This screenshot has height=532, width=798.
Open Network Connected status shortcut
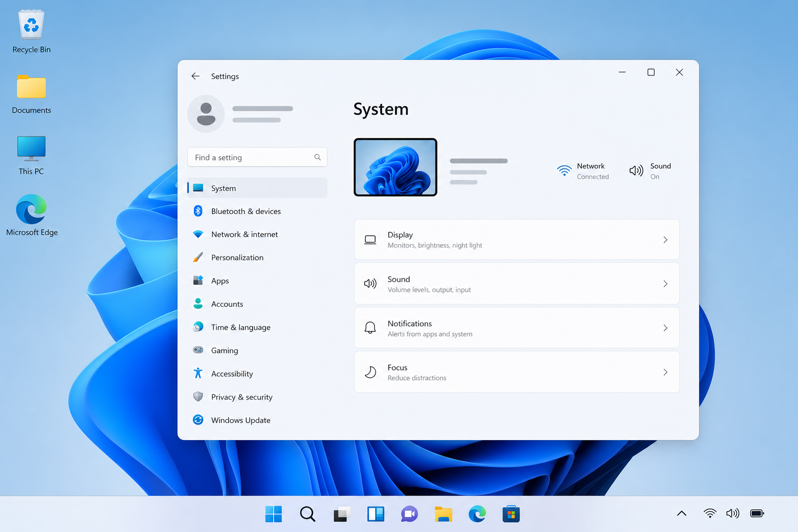click(x=582, y=171)
